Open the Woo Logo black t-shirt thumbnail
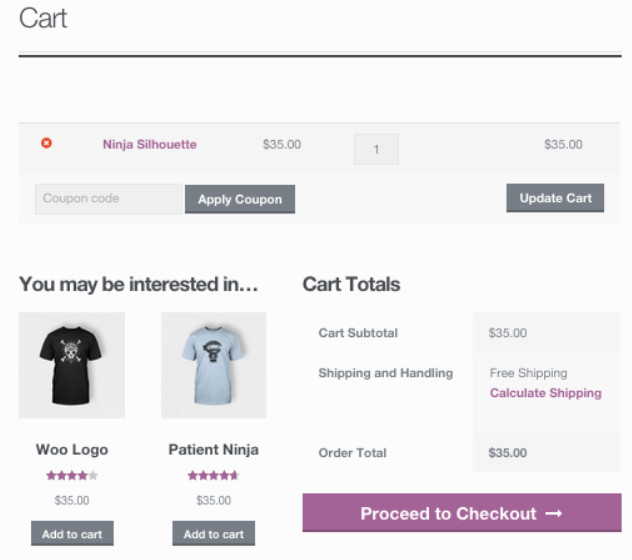The image size is (632, 560). tap(72, 365)
